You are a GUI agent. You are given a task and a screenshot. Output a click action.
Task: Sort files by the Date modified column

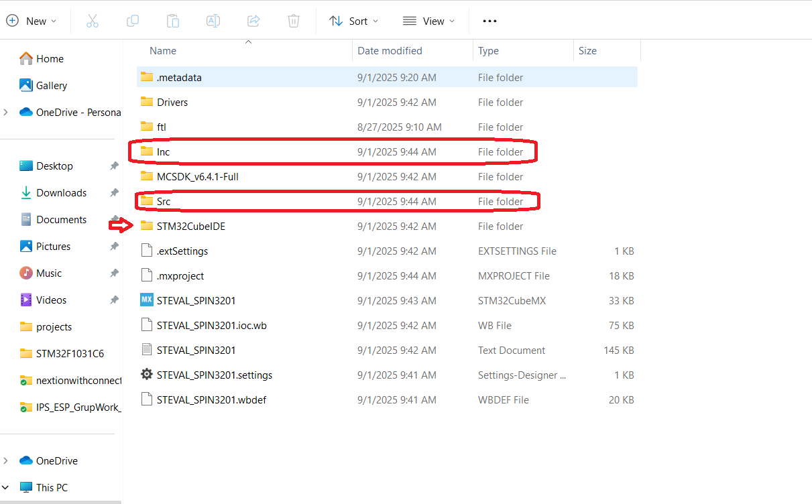(x=390, y=50)
